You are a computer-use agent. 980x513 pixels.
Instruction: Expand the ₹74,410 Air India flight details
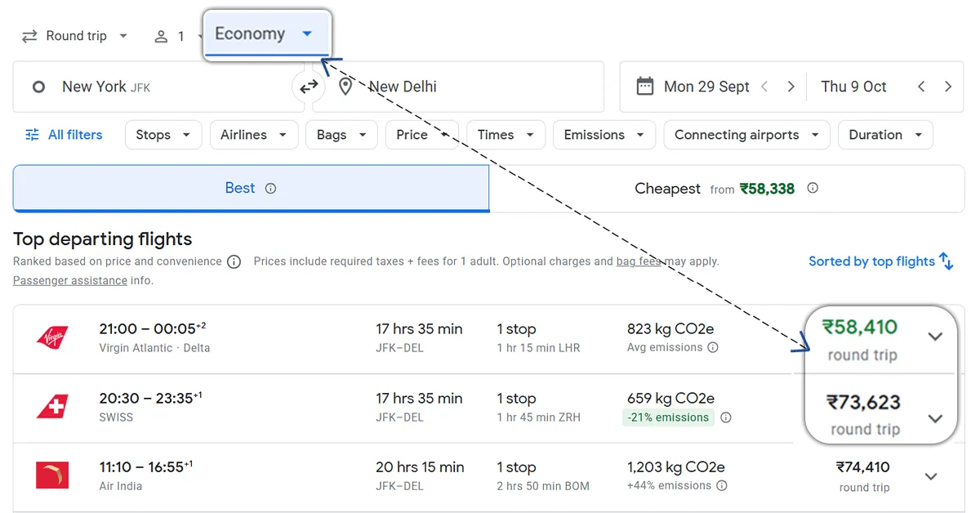(x=930, y=476)
